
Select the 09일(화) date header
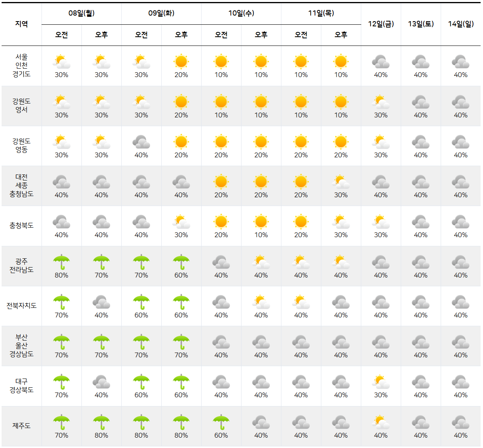tap(161, 13)
